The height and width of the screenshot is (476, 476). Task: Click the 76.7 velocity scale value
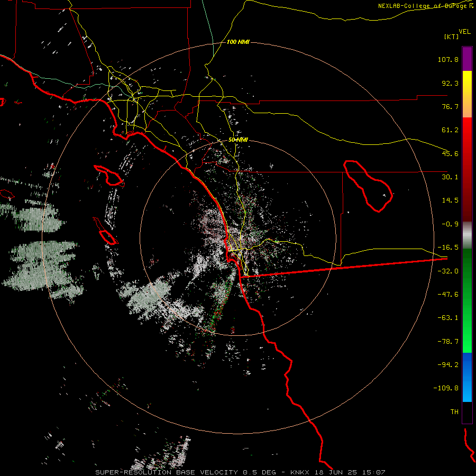[x=450, y=106]
